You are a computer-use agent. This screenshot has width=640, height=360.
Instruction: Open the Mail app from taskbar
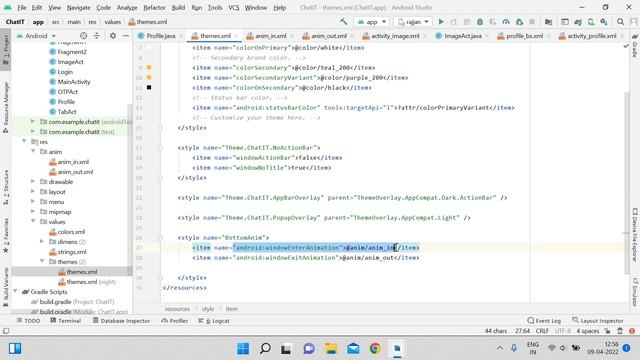pyautogui.click(x=353, y=349)
